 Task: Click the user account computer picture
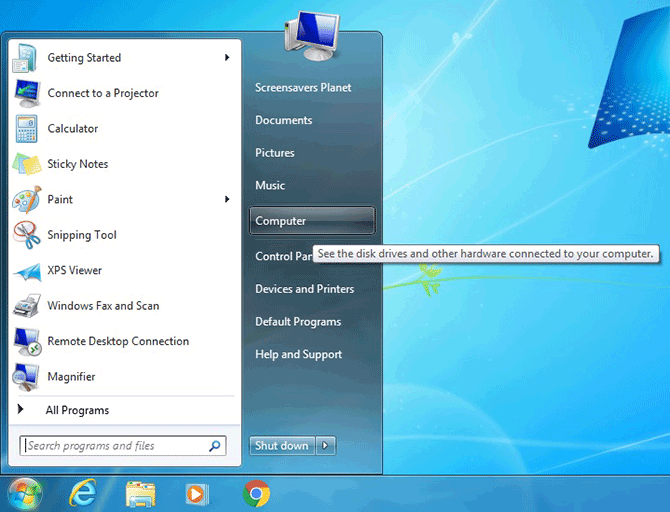(x=312, y=36)
